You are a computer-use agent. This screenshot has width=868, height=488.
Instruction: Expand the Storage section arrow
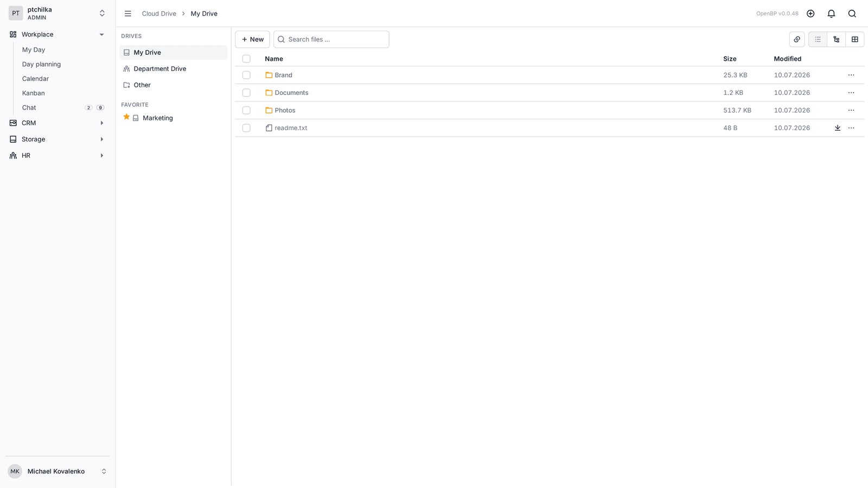pyautogui.click(x=101, y=139)
